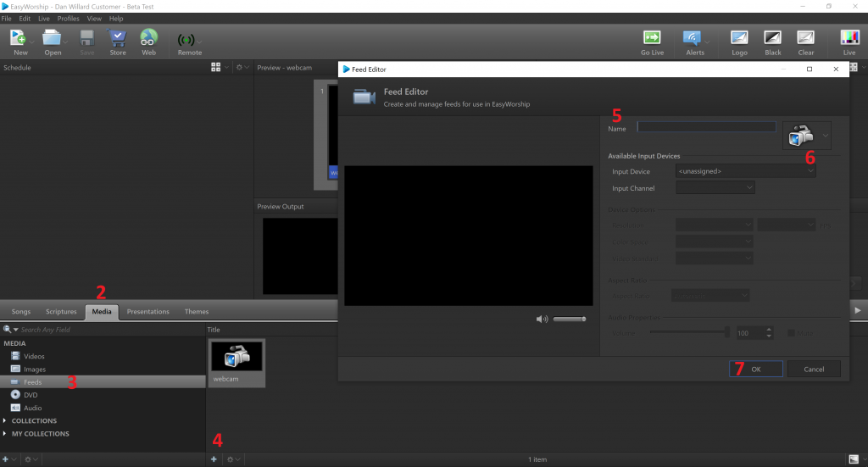Adjust Audio Properties Volume slider
This screenshot has height=467, width=868.
(x=690, y=332)
